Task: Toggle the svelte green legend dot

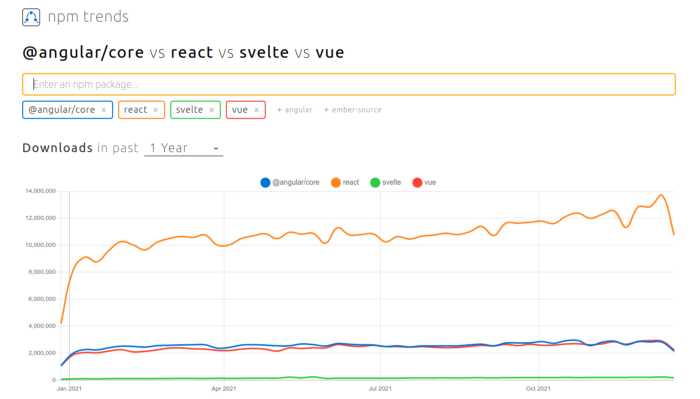Action: [375, 183]
